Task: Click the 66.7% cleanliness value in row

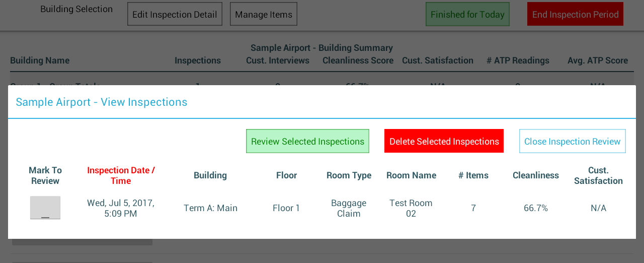Action: [536, 208]
